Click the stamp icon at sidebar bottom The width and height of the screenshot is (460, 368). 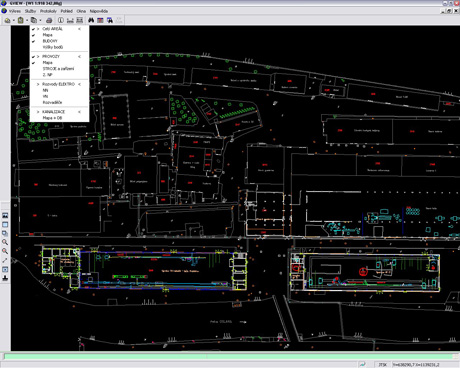click(x=5, y=278)
